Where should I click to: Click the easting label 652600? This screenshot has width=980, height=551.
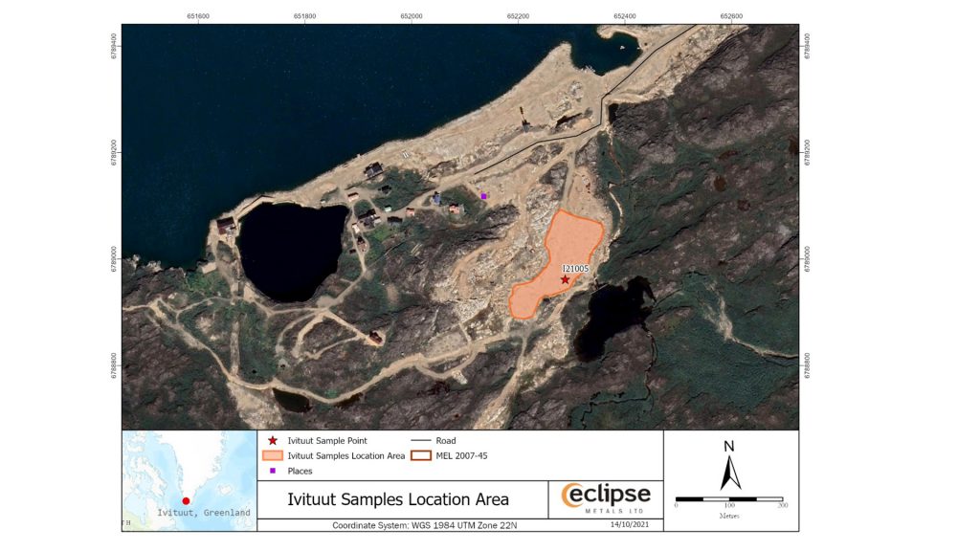pyautogui.click(x=731, y=16)
